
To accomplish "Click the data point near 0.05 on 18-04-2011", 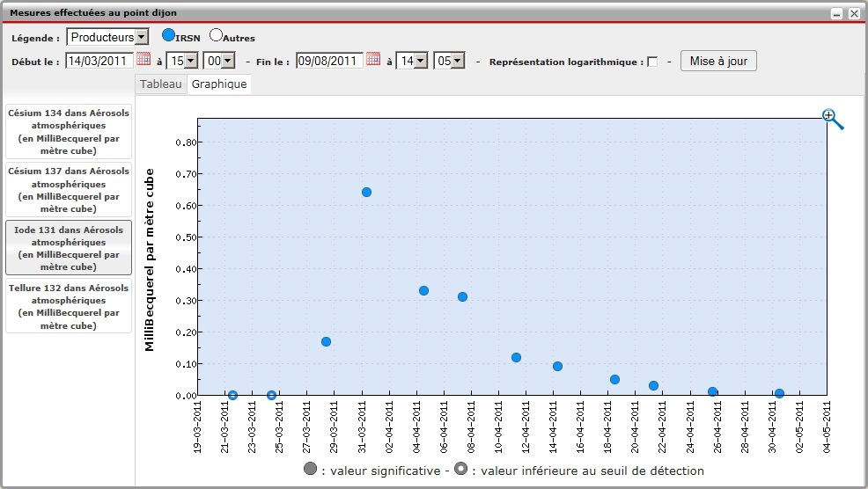I will tap(614, 379).
